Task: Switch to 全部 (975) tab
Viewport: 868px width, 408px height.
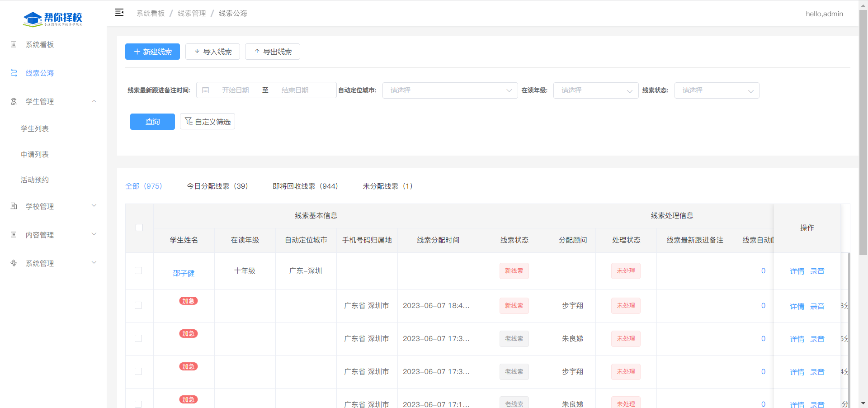Action: (x=144, y=186)
